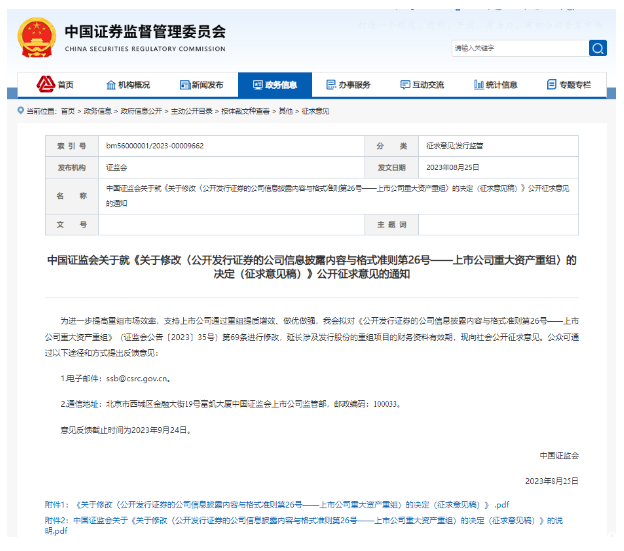624x551 pixels.
Task: Click the CSRC national emblem logo
Action: (x=36, y=37)
